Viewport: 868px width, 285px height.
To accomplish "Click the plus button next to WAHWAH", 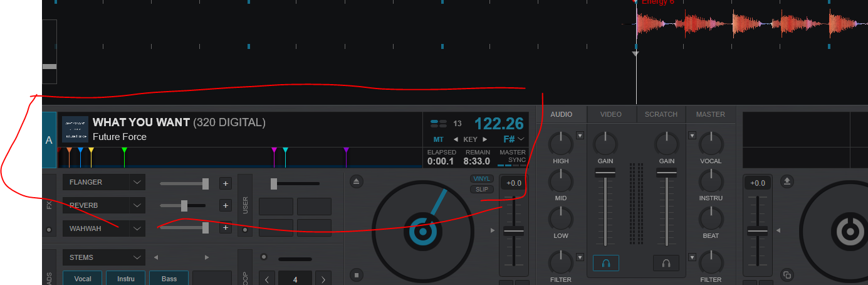I will point(225,228).
